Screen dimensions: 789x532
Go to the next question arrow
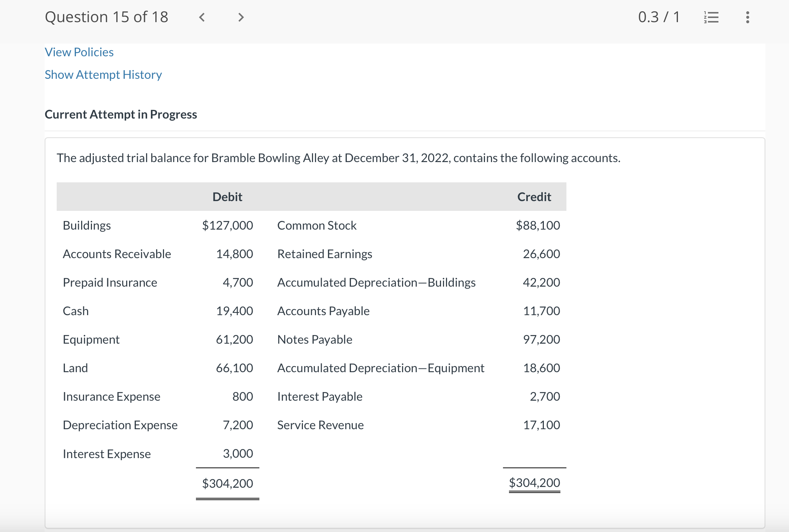tap(241, 17)
